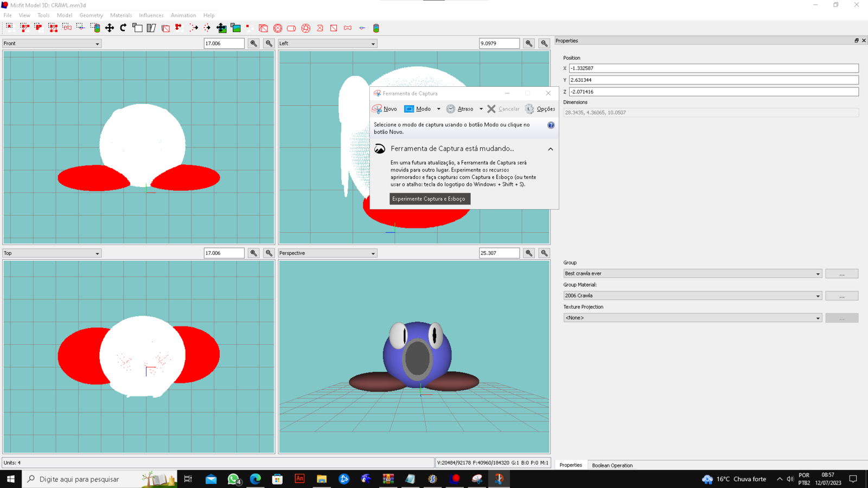Click Novo in Ferramenta de Captura
Viewport: 868px width, 488px height.
pyautogui.click(x=385, y=109)
